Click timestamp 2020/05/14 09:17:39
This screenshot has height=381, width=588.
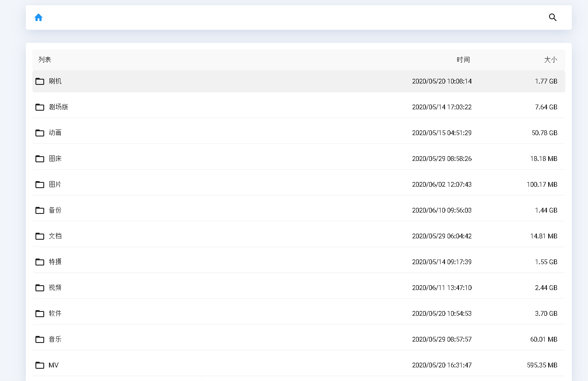[x=442, y=262]
